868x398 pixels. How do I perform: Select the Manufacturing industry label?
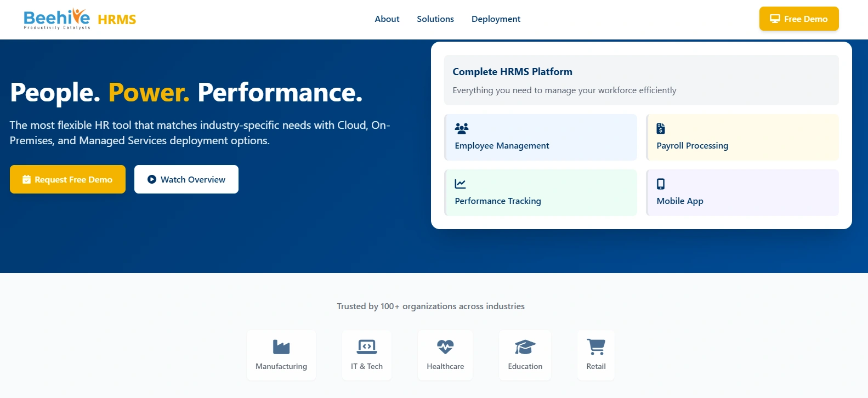(281, 366)
